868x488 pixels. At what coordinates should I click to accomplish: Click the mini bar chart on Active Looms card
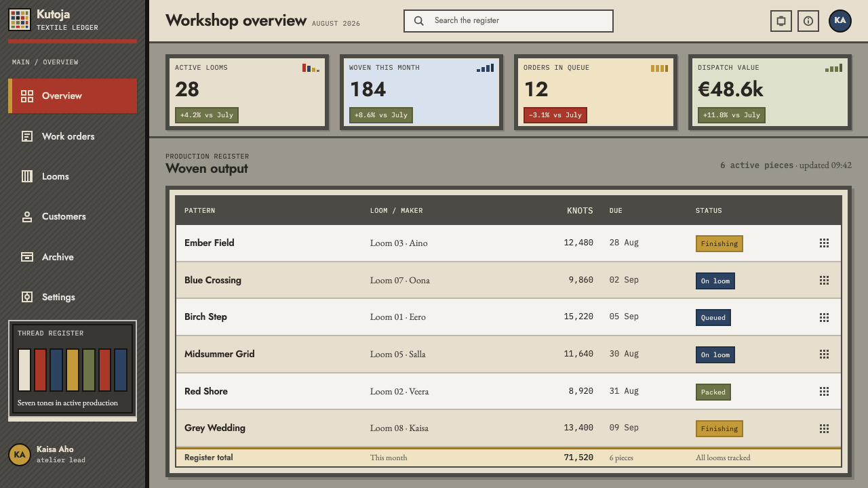tap(311, 68)
